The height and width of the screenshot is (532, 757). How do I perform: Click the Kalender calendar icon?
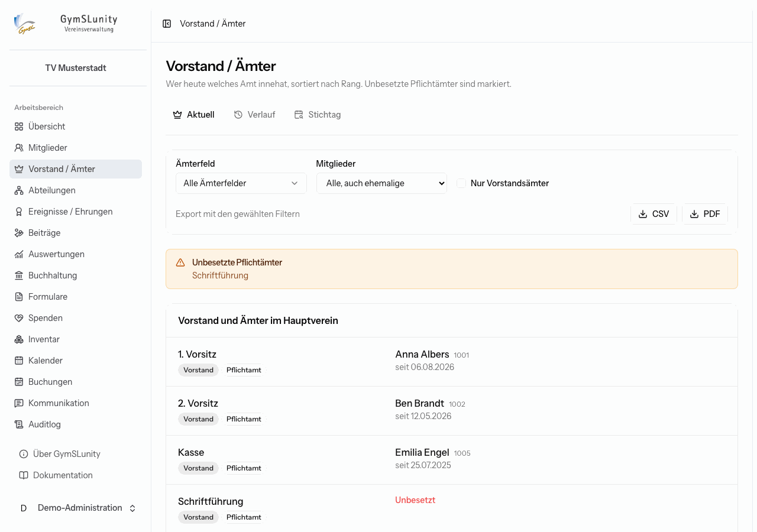click(x=19, y=361)
